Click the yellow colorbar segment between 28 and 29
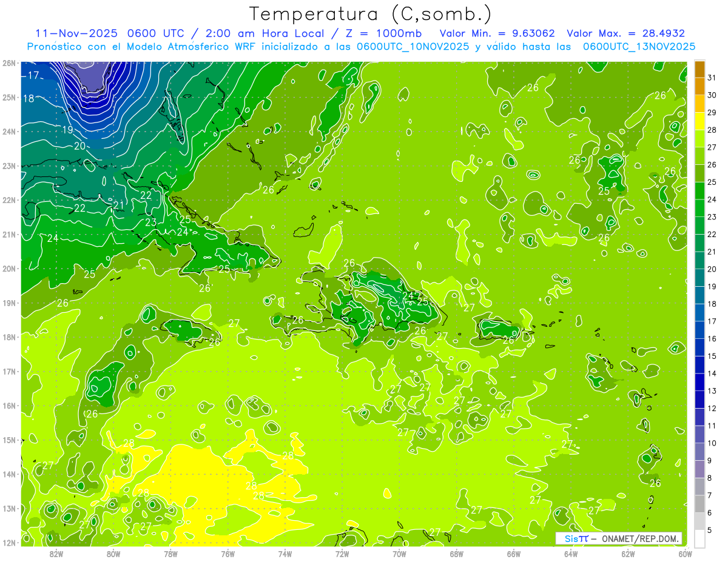 pyautogui.click(x=699, y=121)
